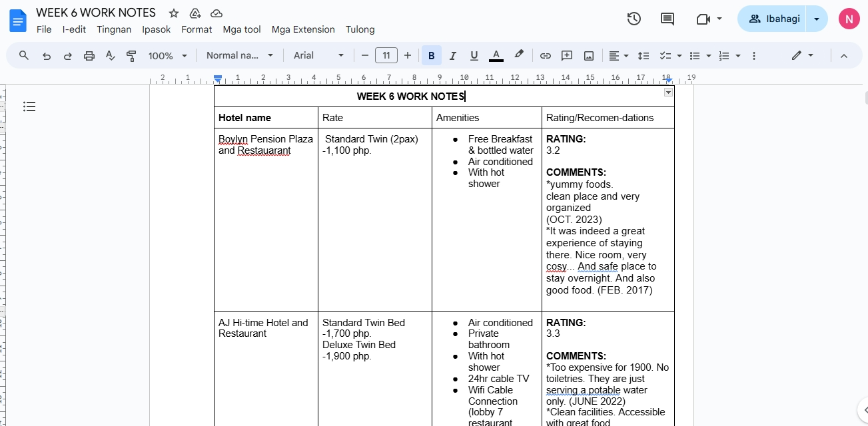Open the Tingnan menu

tap(114, 29)
